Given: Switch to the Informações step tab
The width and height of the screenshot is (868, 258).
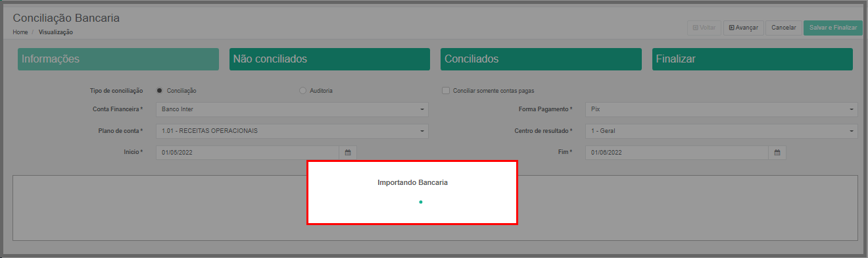Looking at the screenshot, I should (x=118, y=59).
